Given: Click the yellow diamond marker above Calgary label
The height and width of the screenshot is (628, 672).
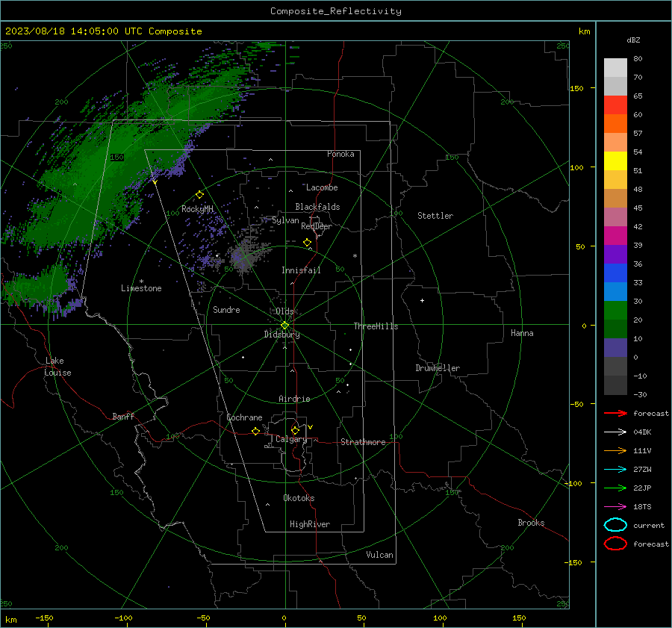Looking at the screenshot, I should 295,430.
